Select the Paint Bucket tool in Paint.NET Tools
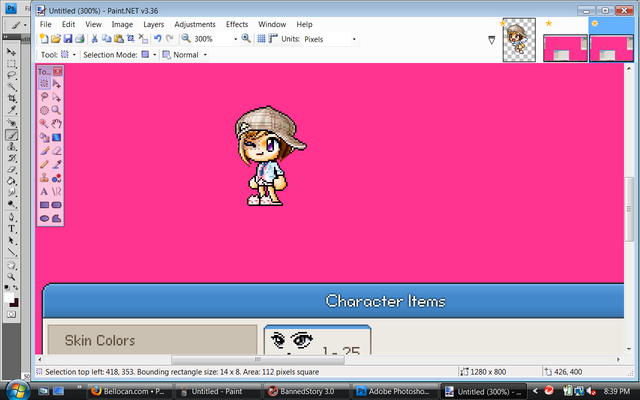Screen dimensions: 640x400 click(x=44, y=138)
